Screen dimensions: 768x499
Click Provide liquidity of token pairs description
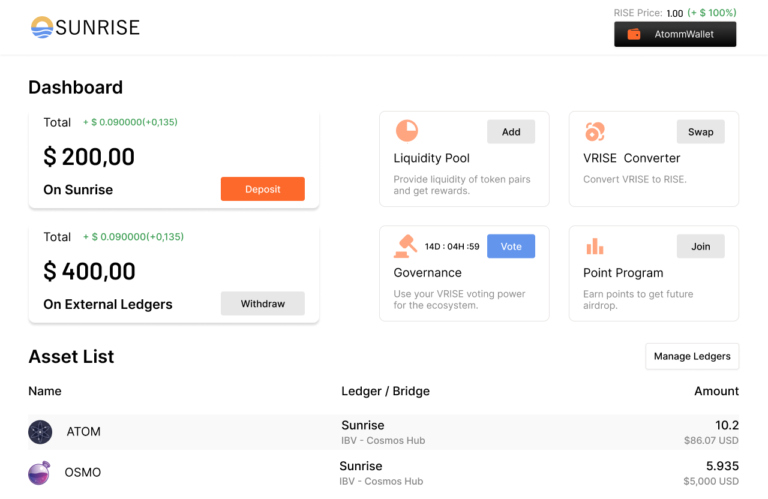coord(462,185)
